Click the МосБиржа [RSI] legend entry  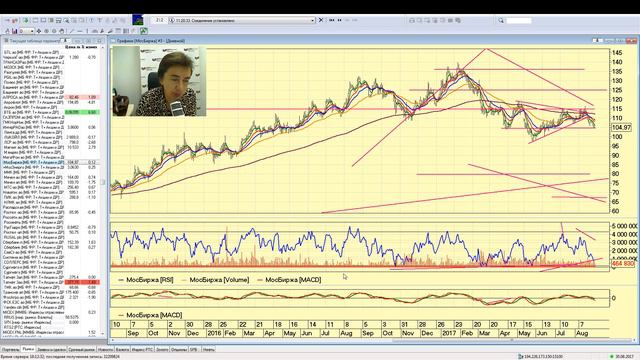(146, 280)
